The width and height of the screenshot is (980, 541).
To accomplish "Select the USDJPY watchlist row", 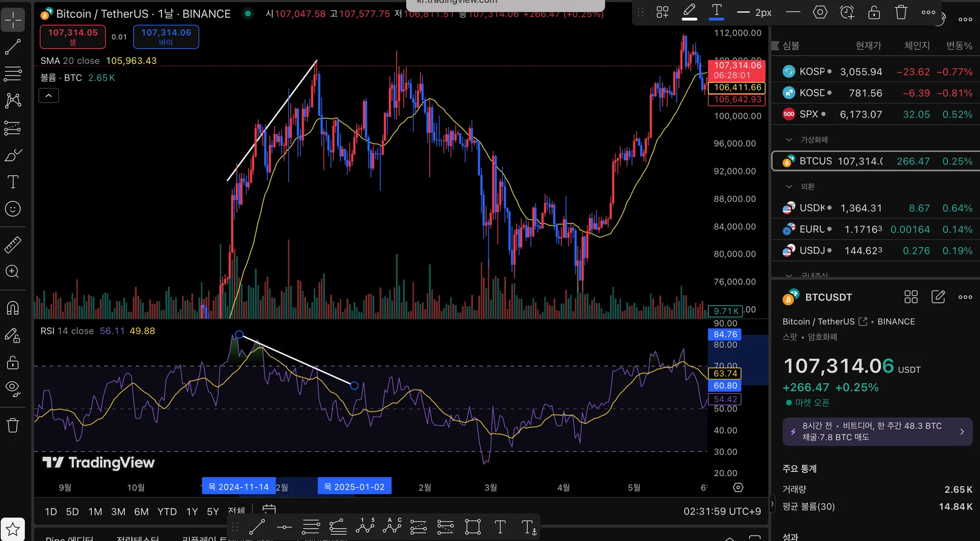I will pyautogui.click(x=876, y=251).
